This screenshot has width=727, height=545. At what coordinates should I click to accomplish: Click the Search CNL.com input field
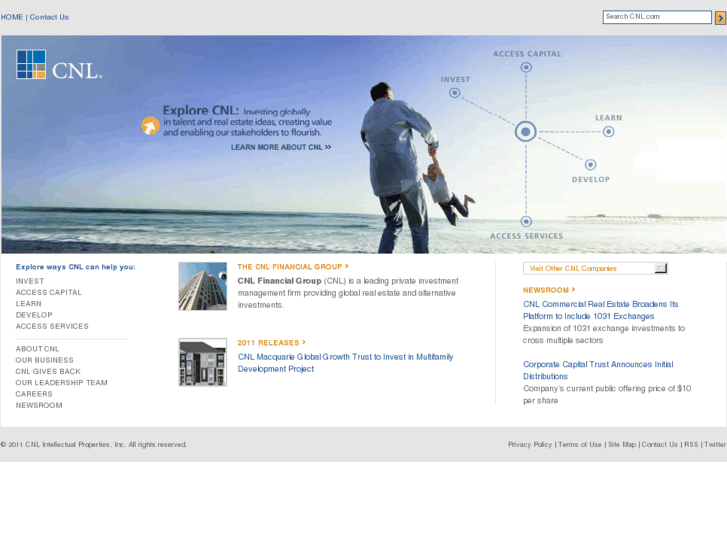(656, 17)
